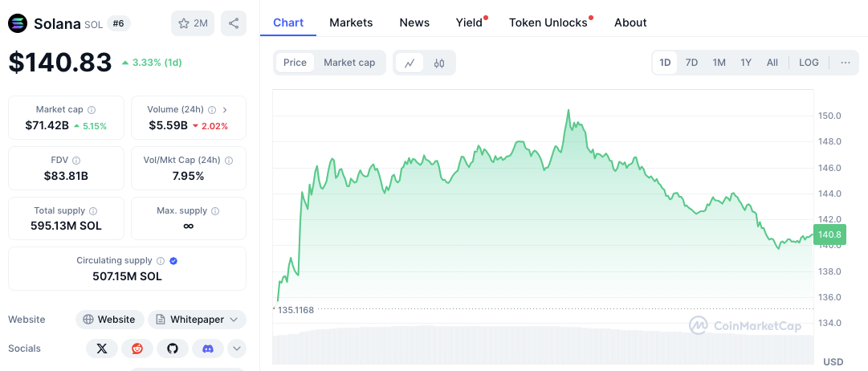
Task: Click the $71.42B market cap value
Action: (47, 126)
